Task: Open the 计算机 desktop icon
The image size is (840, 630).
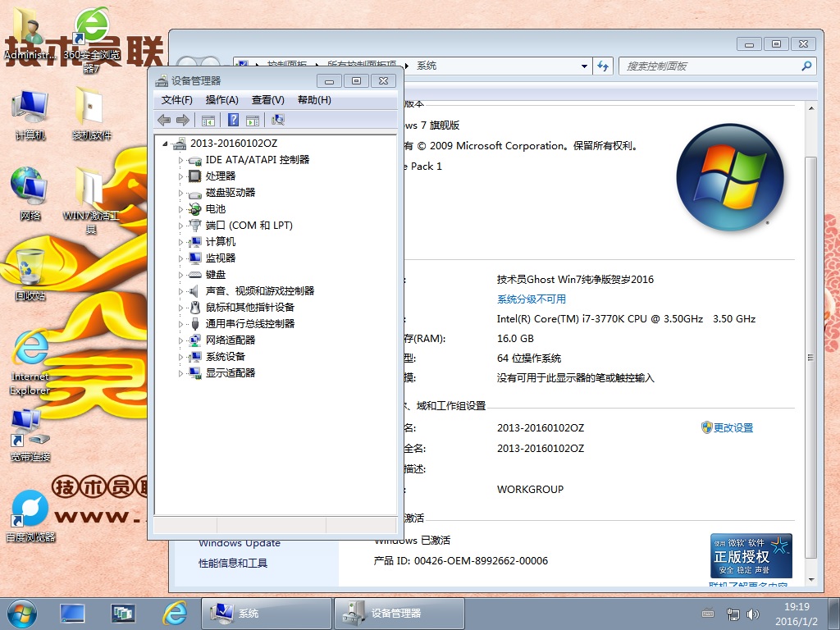Action: (30, 116)
